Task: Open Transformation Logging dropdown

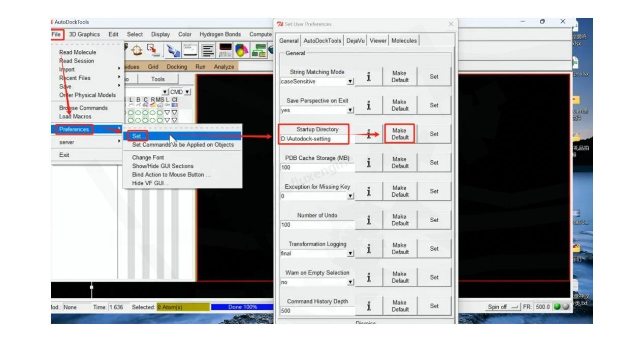Action: point(350,253)
